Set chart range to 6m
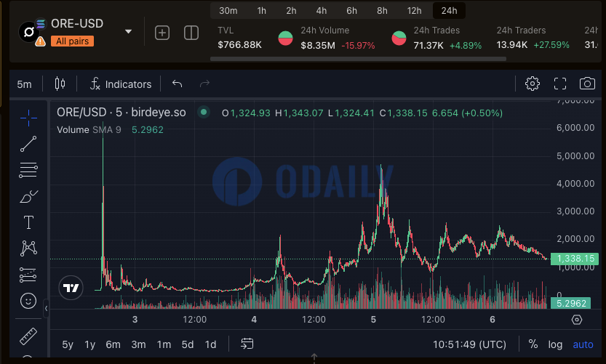The height and width of the screenshot is (364, 606). click(x=113, y=344)
